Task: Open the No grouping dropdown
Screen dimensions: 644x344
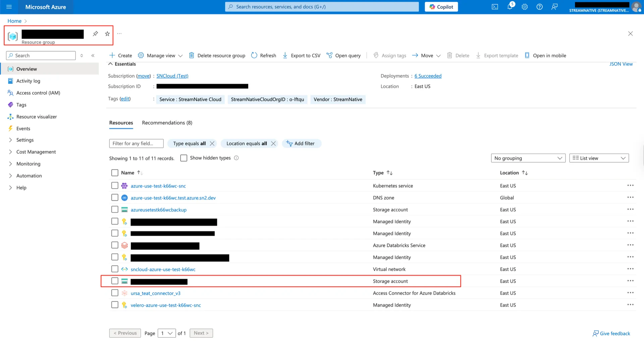Action: pyautogui.click(x=528, y=158)
